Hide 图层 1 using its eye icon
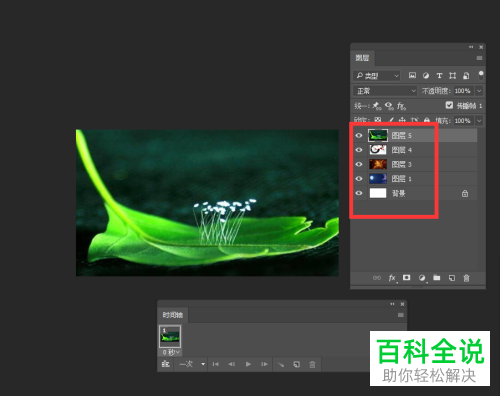The height and width of the screenshot is (396, 500). (x=359, y=178)
